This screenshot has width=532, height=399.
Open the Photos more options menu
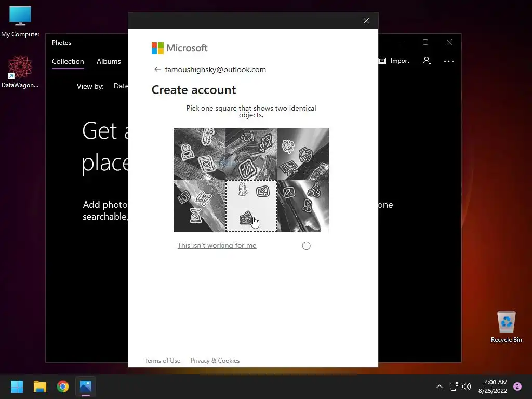(448, 61)
